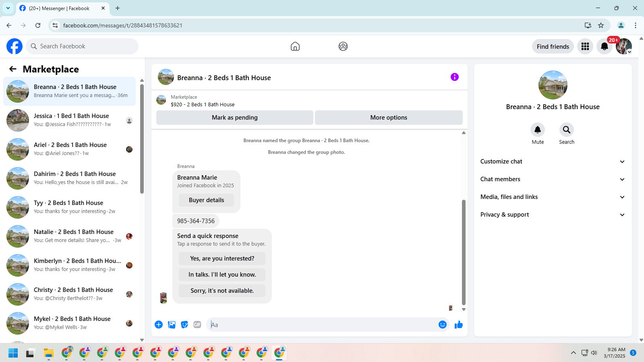
Task: Open the tab search dropdown arrow
Action: 8,8
